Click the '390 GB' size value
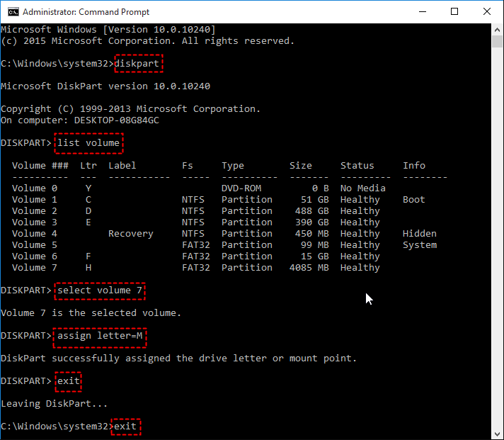The height and width of the screenshot is (440, 504). (311, 222)
